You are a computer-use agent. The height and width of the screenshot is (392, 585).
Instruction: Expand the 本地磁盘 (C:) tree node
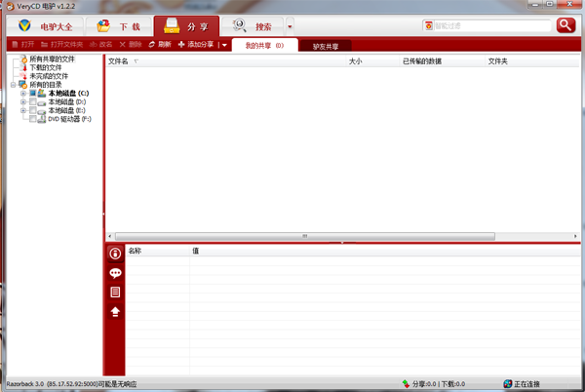click(22, 93)
